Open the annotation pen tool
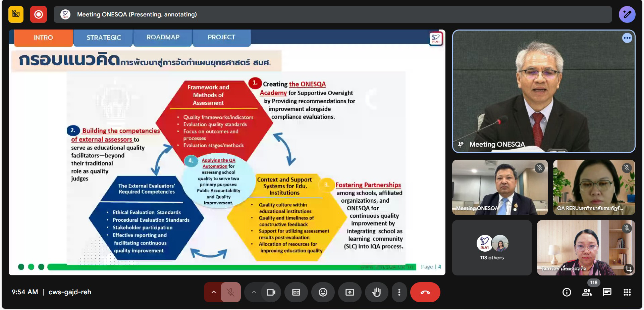The height and width of the screenshot is (310, 644). click(x=627, y=14)
